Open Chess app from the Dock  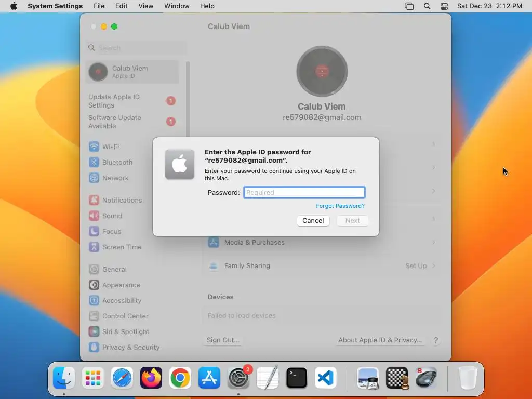coord(397,378)
